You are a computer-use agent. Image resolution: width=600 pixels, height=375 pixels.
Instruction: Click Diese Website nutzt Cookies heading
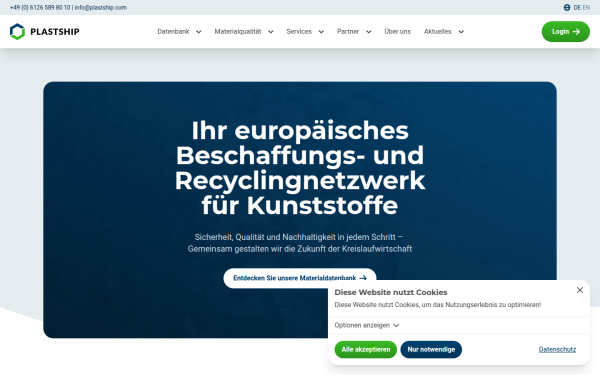coord(391,292)
